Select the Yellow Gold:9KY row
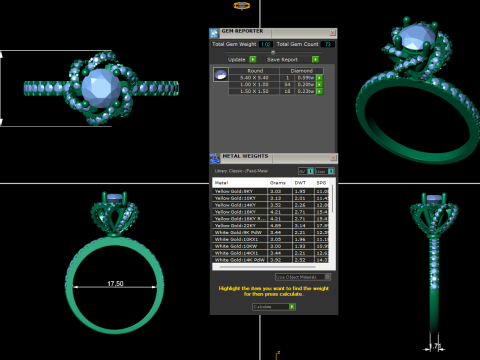Viewport: 480px width, 360px height. [270, 191]
